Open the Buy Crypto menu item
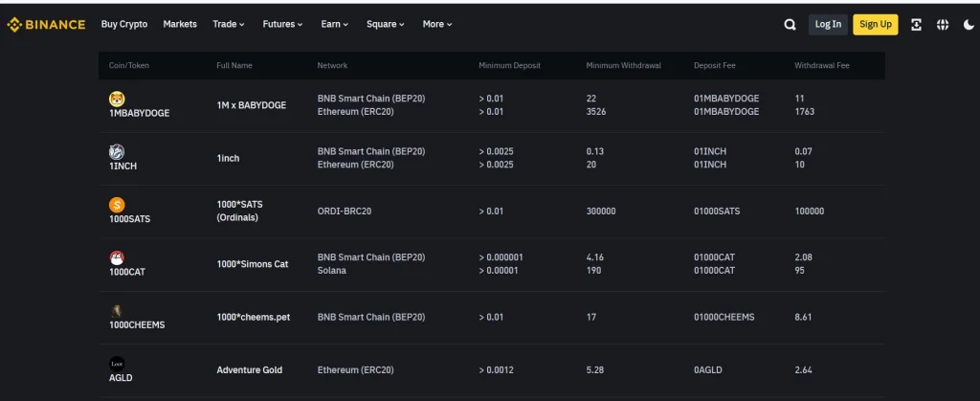The height and width of the screenshot is (401, 980). 124,24
